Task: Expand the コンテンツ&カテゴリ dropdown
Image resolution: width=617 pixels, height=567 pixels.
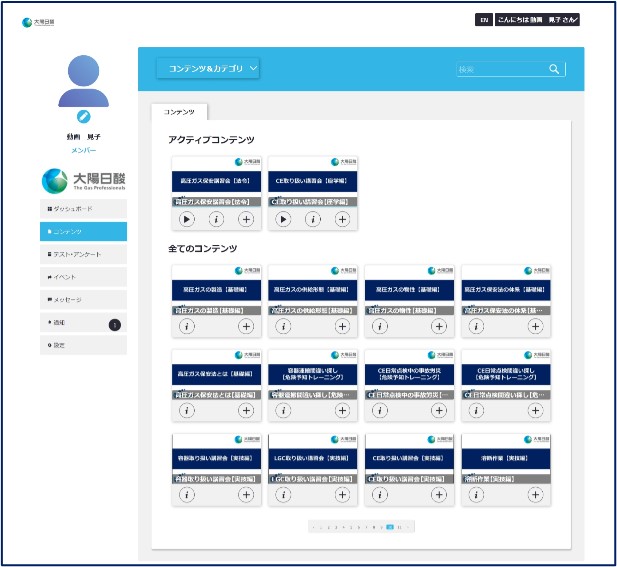Action: click(x=208, y=69)
